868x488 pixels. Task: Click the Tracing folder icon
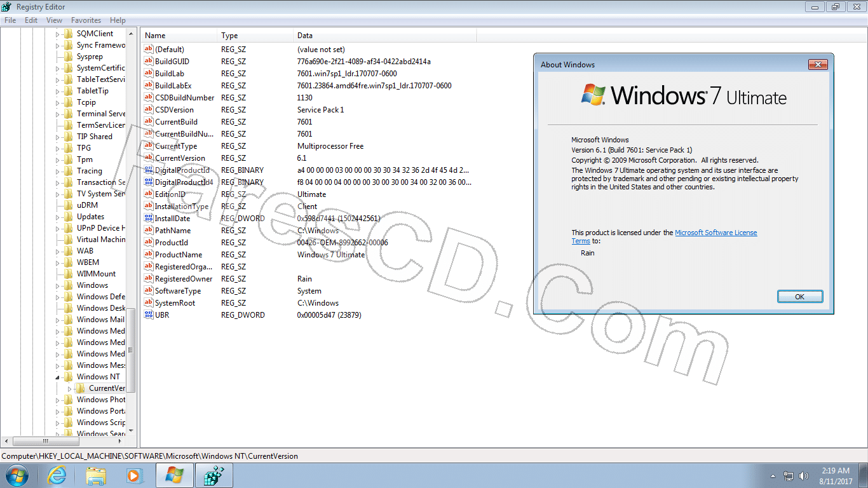click(68, 171)
